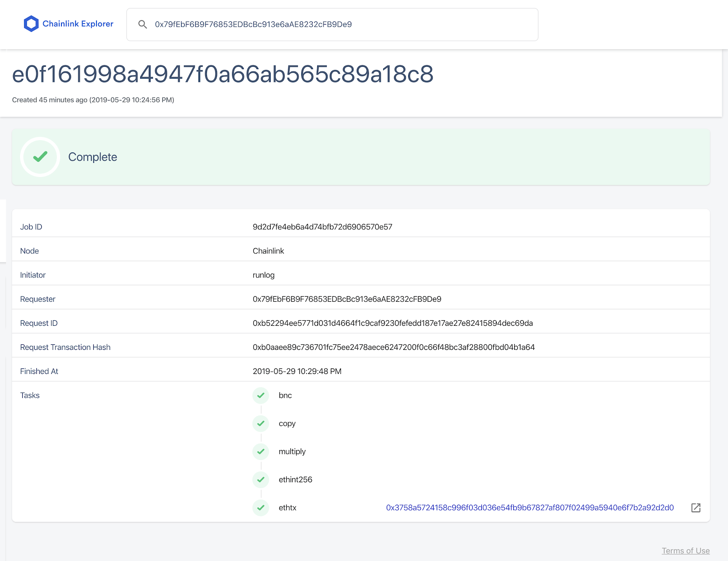
Task: Select the copy task name
Action: (287, 424)
